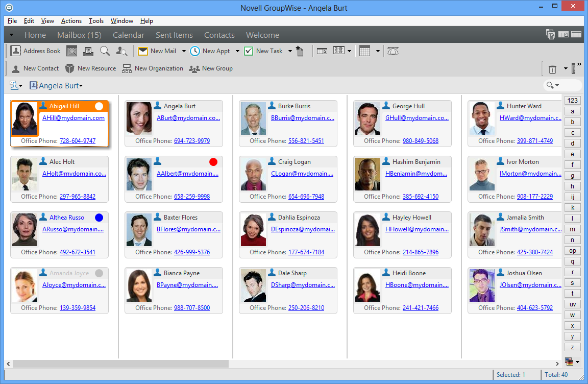Screen dimensions: 588x384
Task: Click the Total: 40 status entry
Action: click(556, 375)
